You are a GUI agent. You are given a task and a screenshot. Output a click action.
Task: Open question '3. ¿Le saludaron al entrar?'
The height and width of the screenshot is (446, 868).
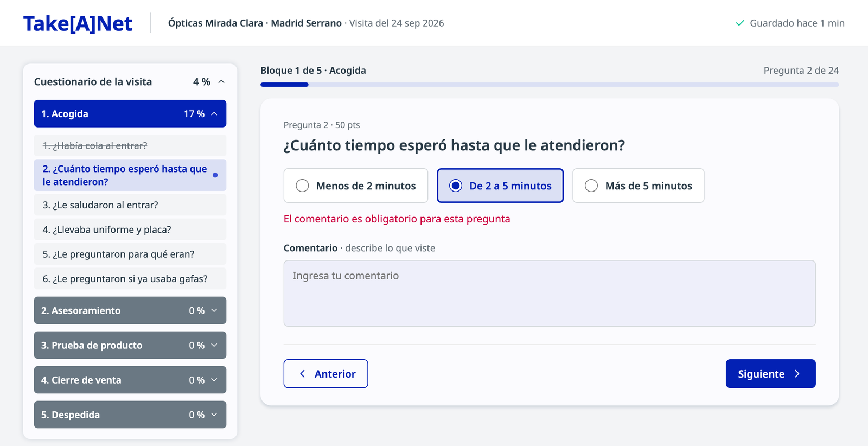point(130,205)
